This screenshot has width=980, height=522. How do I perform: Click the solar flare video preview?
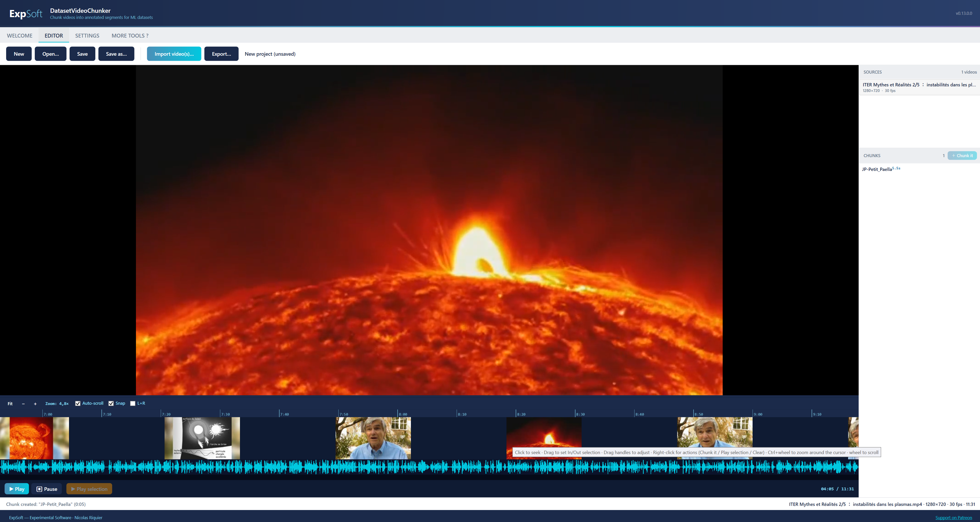[x=429, y=230]
